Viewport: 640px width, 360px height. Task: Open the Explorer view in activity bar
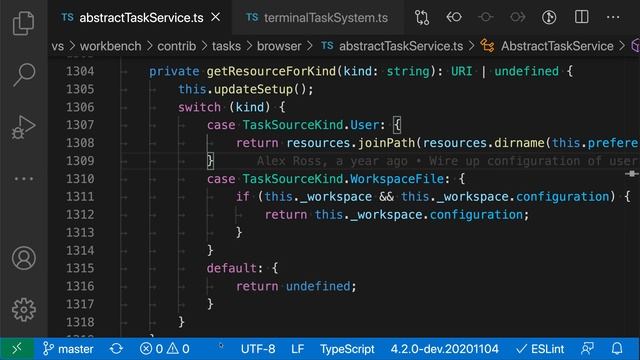click(x=23, y=23)
